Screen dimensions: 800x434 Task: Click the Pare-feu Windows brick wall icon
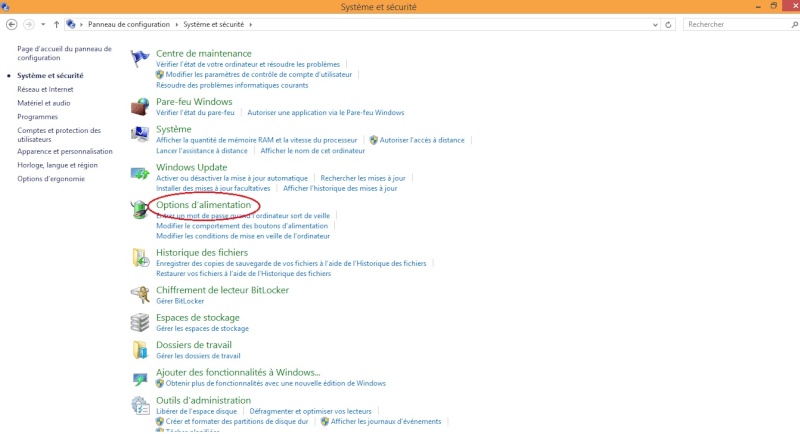coord(140,107)
